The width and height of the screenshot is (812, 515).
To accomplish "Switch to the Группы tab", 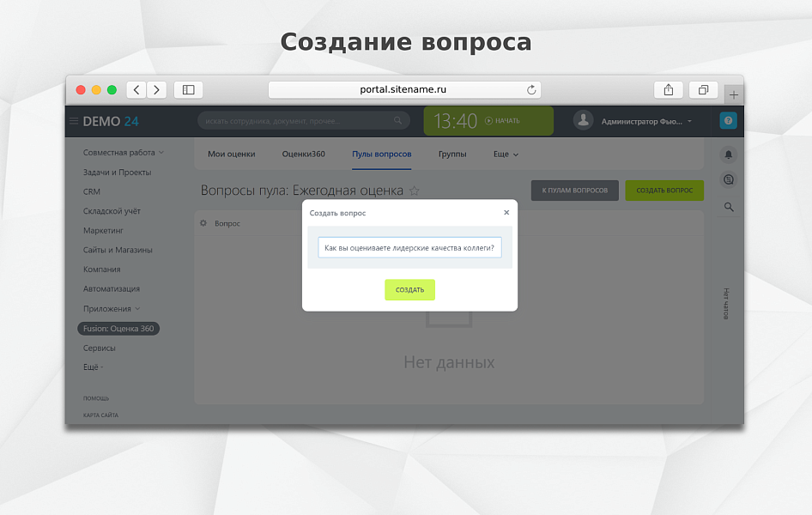I will click(453, 154).
